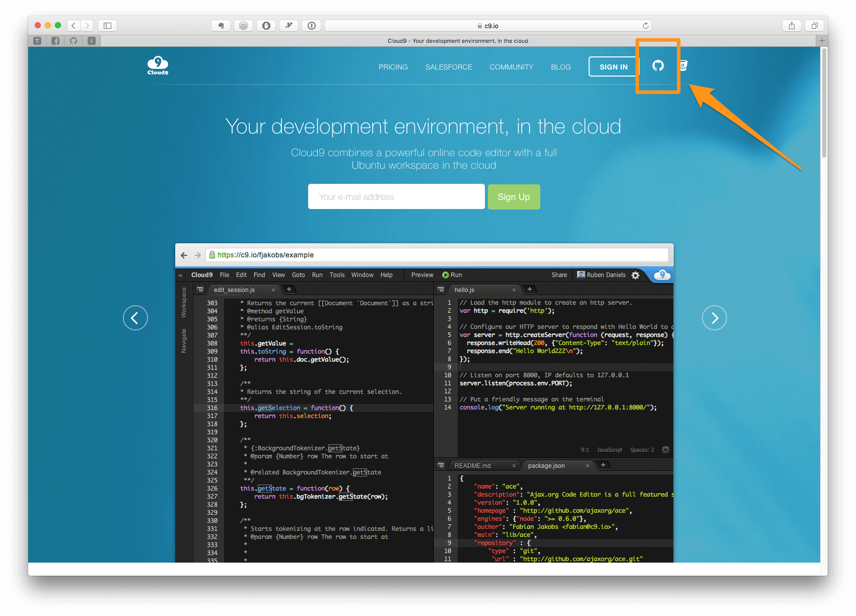Click the Preview button in the IDE
The width and height of the screenshot is (856, 616).
point(422,275)
